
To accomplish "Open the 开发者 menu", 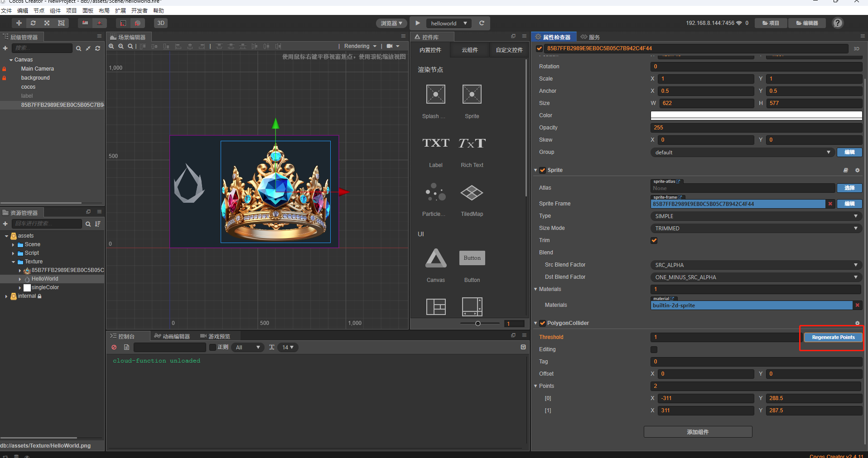I will click(139, 10).
